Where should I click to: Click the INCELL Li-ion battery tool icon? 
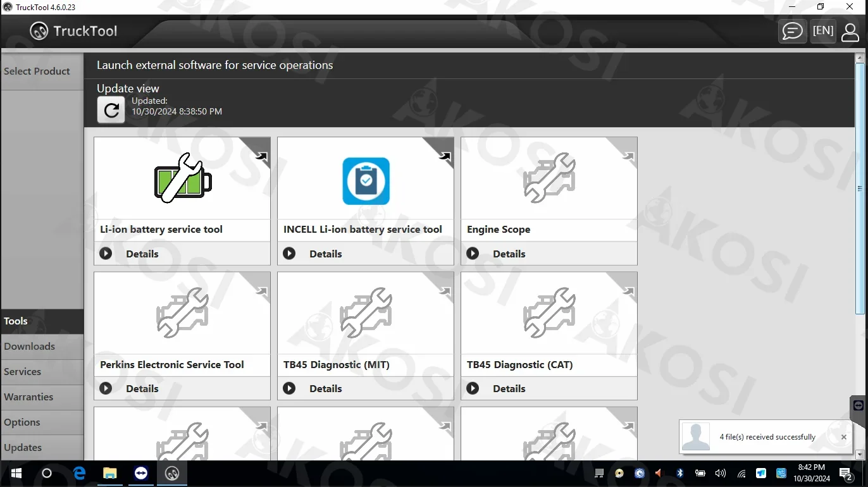[x=366, y=182]
